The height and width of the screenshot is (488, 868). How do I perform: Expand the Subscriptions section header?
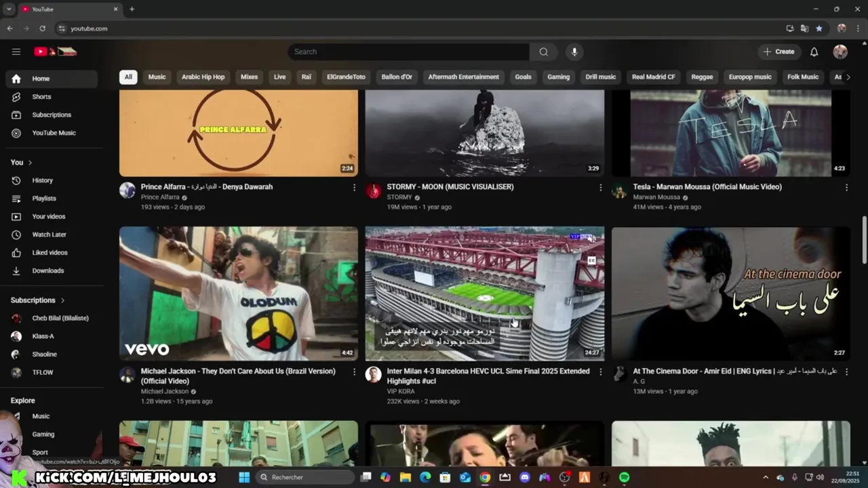38,300
